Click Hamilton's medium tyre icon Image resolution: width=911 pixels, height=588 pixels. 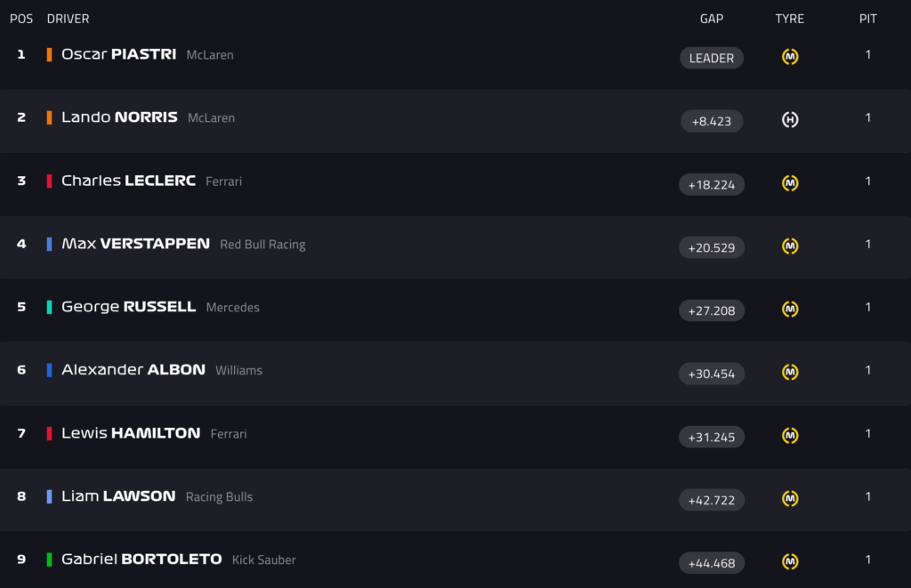pyautogui.click(x=790, y=436)
